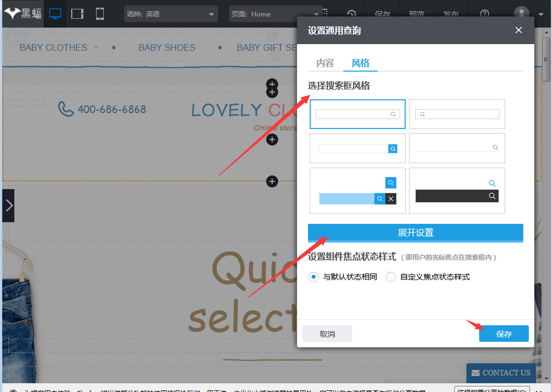This screenshot has width=552, height=392.
Task: Switch to the 内容 tab
Action: tap(325, 63)
